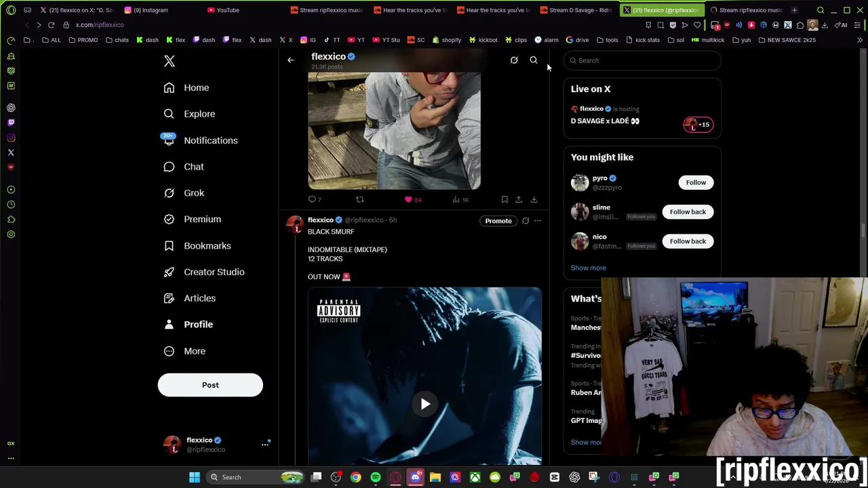Open the drive bookmark
This screenshot has width=868, height=488.
tap(577, 40)
